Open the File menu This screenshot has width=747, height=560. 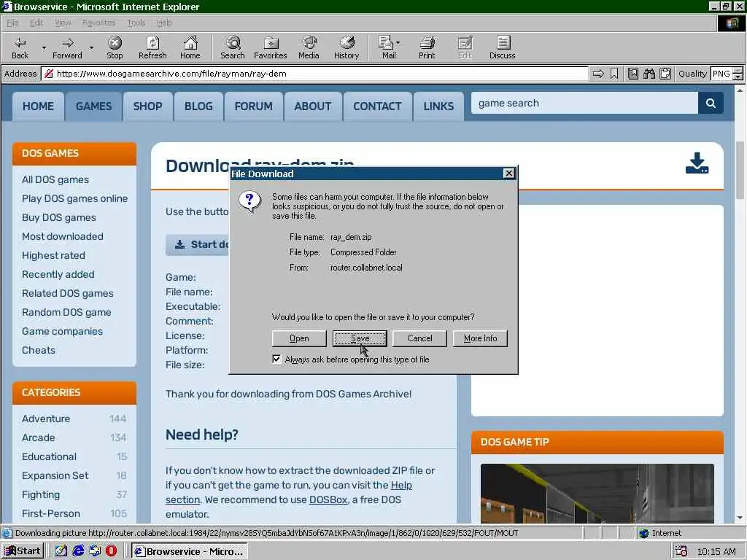point(12,23)
